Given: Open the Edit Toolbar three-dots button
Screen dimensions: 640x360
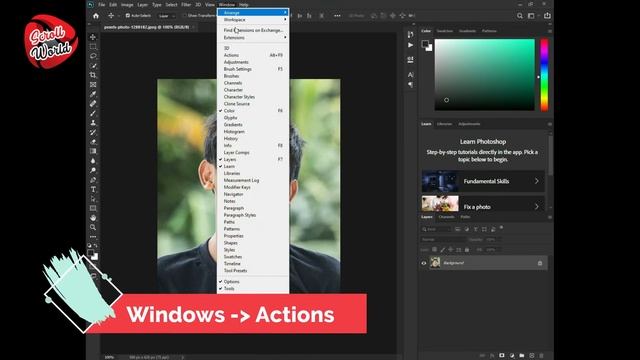Looking at the screenshot, I should [93, 237].
